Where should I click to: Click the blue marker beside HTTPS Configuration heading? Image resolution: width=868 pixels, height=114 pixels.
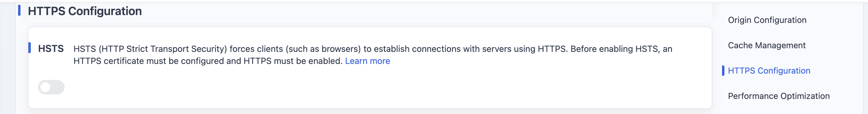click(19, 11)
